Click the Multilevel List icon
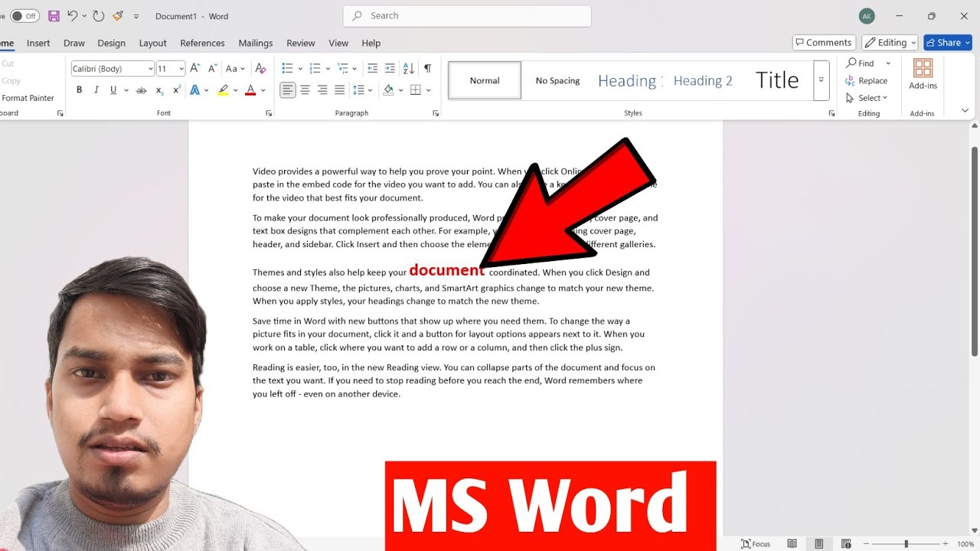980x551 pixels. (x=343, y=69)
